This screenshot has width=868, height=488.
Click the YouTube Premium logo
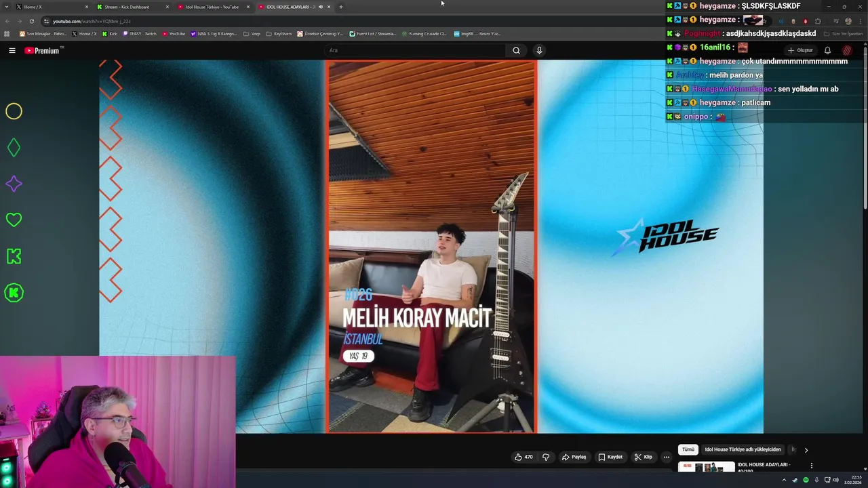click(43, 50)
